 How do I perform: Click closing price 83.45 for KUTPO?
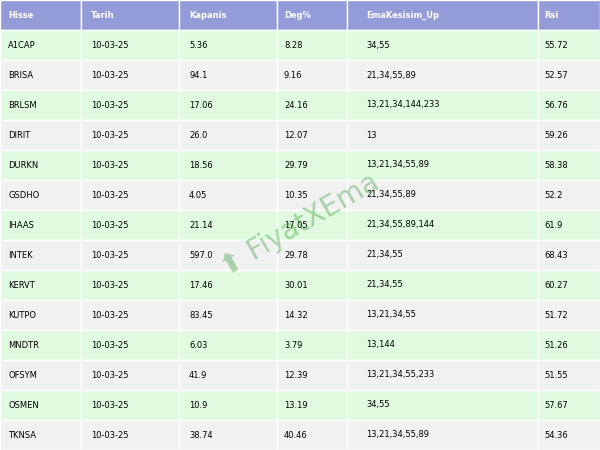(x=201, y=315)
